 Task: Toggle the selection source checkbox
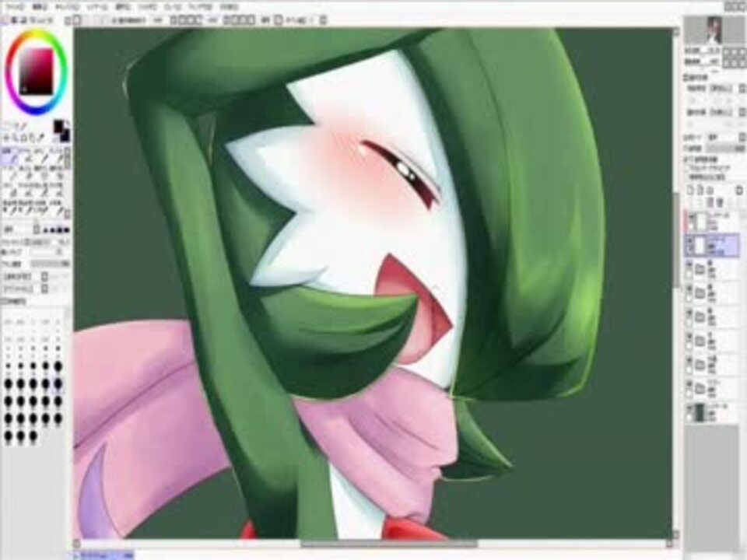pyautogui.click(x=687, y=177)
